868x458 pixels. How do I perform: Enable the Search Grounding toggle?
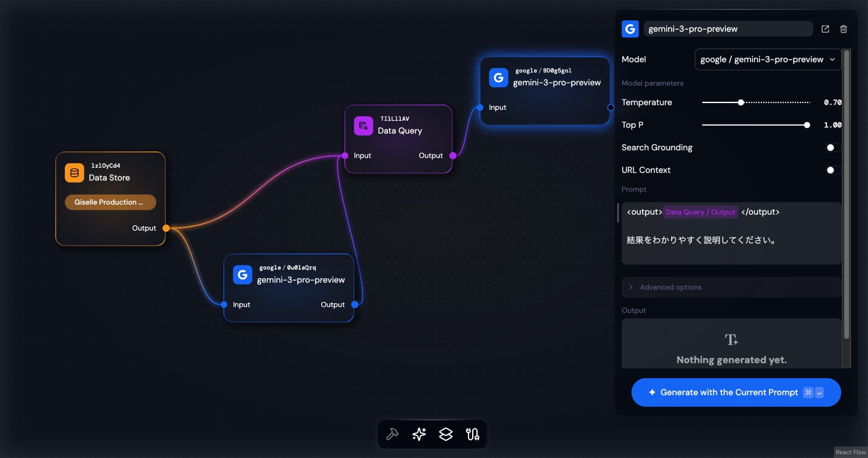point(832,148)
